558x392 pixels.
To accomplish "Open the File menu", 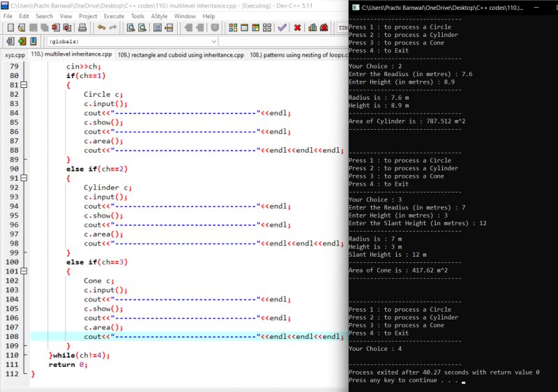I will pyautogui.click(x=8, y=16).
